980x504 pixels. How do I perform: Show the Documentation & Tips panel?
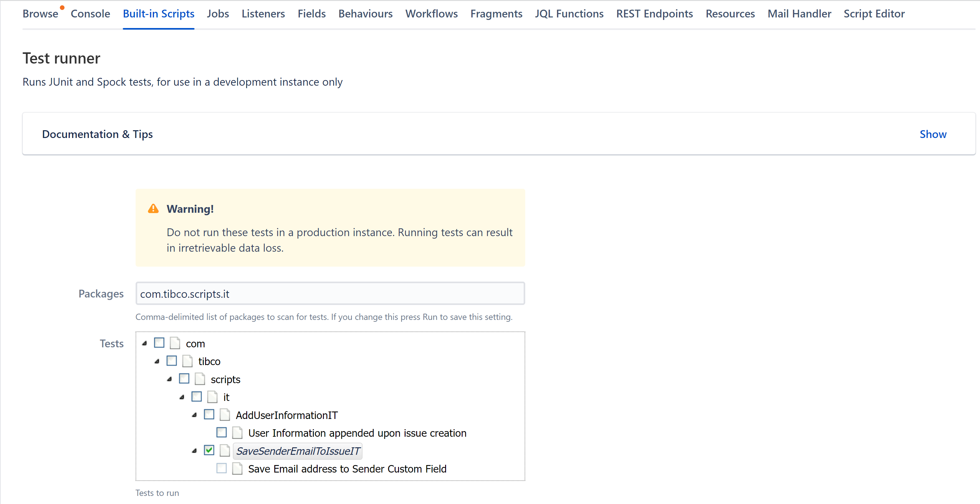933,134
